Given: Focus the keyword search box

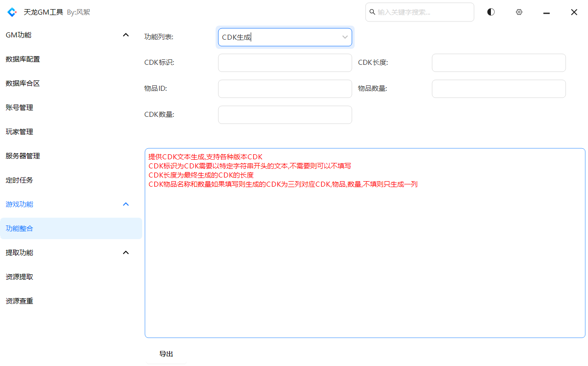Looking at the screenshot, I should (424, 12).
